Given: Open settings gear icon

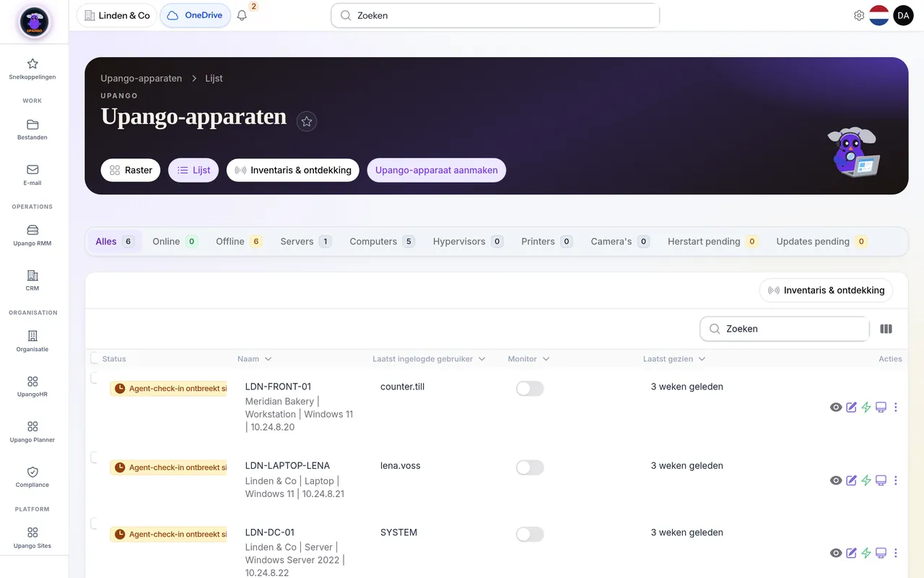Looking at the screenshot, I should [859, 15].
